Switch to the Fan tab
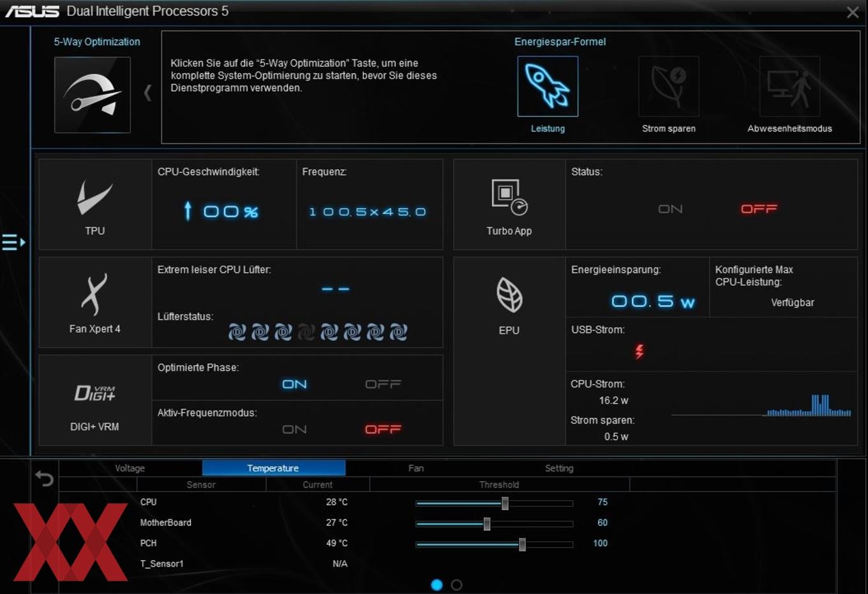Image resolution: width=868 pixels, height=594 pixels. click(x=416, y=468)
